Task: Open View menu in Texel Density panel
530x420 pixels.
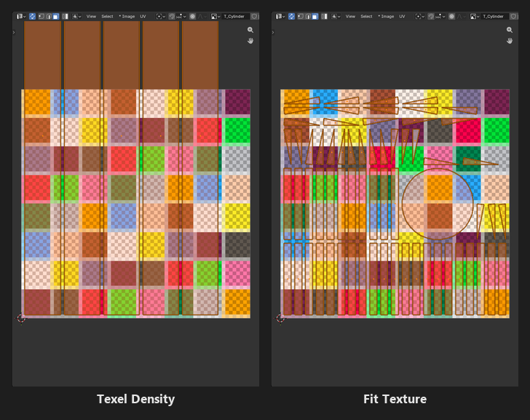Action: point(91,16)
